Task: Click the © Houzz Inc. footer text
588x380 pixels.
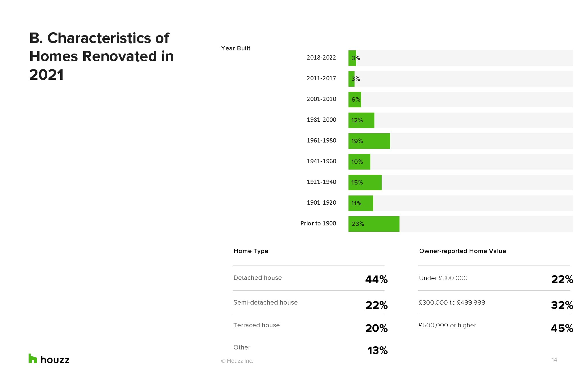Action: (x=237, y=361)
